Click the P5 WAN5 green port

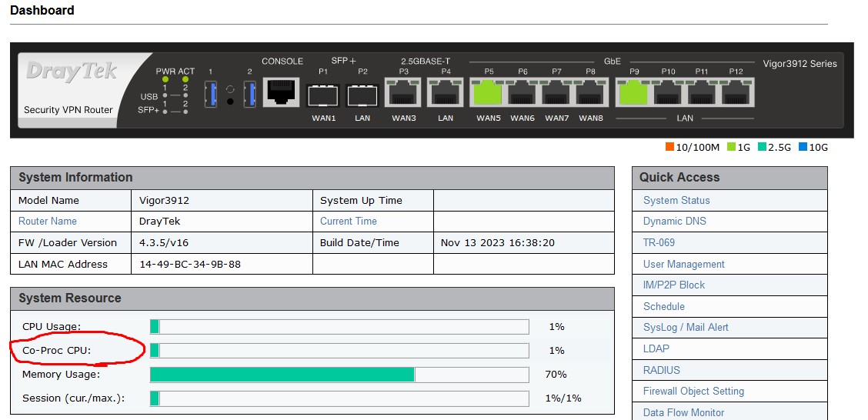point(488,93)
